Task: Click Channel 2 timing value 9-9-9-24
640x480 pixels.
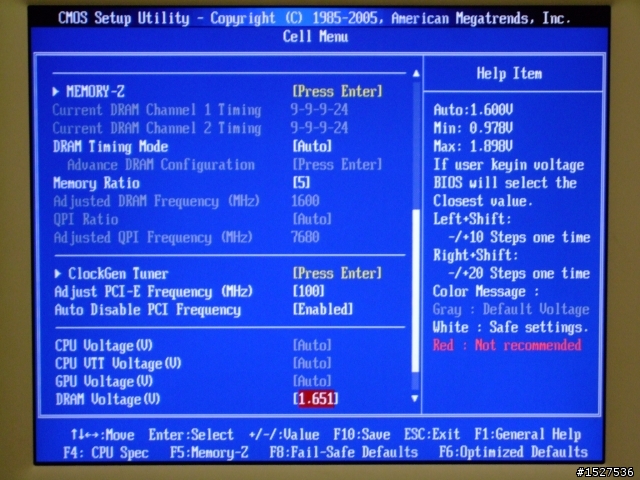Action: pyautogui.click(x=319, y=128)
